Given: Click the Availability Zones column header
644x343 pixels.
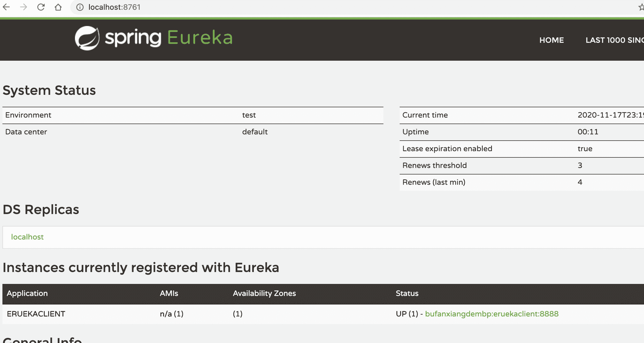Looking at the screenshot, I should (x=264, y=293).
